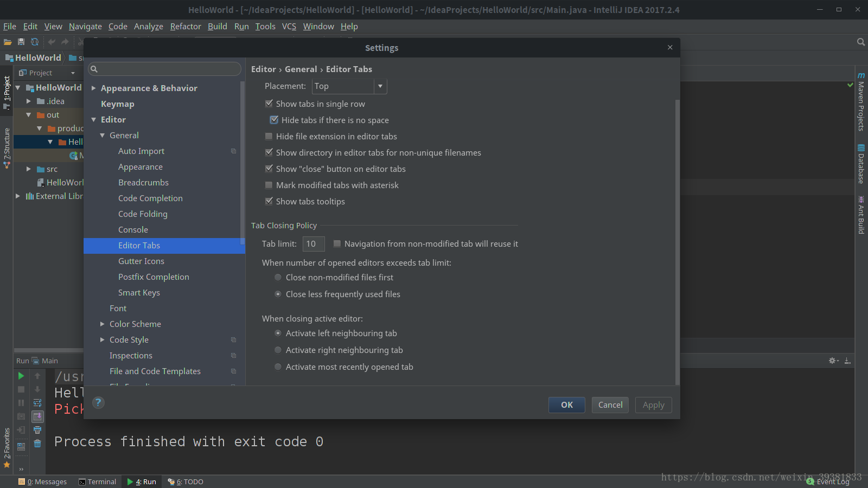868x488 pixels.
Task: Enable Hide file extension in editor tabs
Action: (269, 136)
